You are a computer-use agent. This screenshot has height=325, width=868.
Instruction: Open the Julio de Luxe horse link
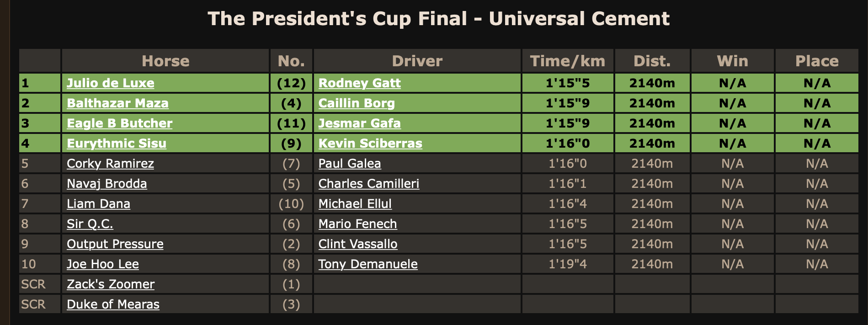pos(111,83)
